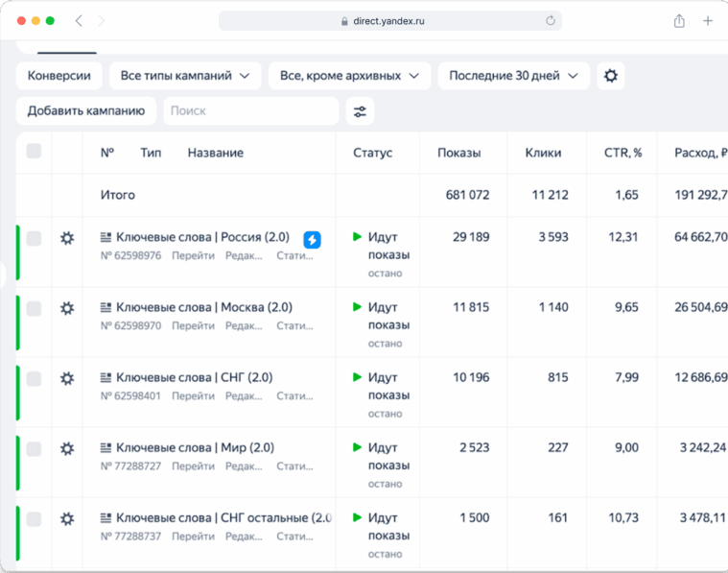This screenshot has width=728, height=573.
Task: Tick the select-all checkbox in table header
Action: pyautogui.click(x=34, y=151)
